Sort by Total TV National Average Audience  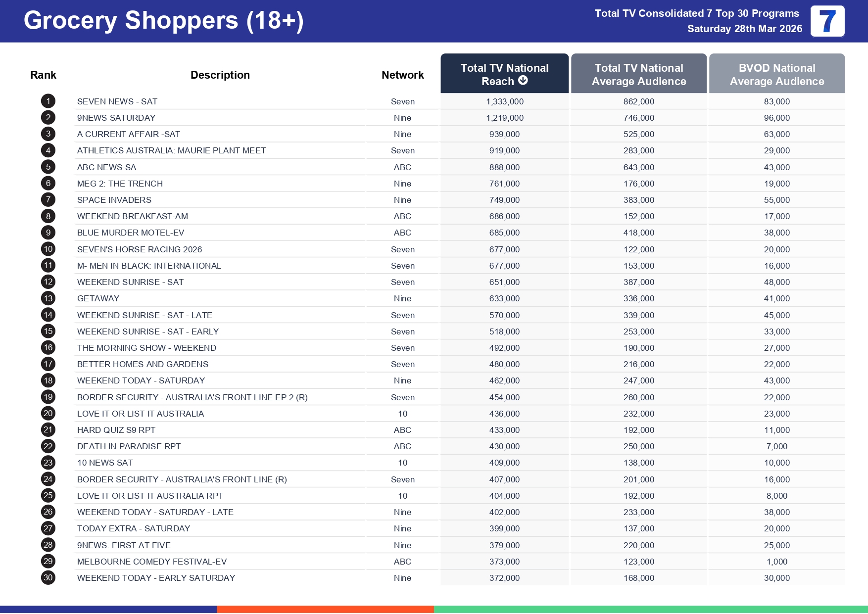click(x=638, y=74)
